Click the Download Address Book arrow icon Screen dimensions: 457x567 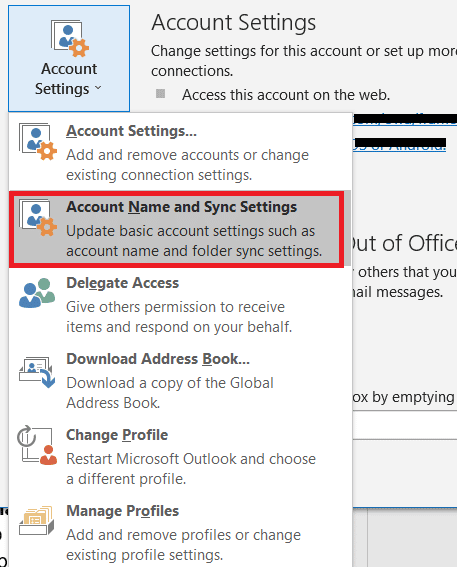37,372
